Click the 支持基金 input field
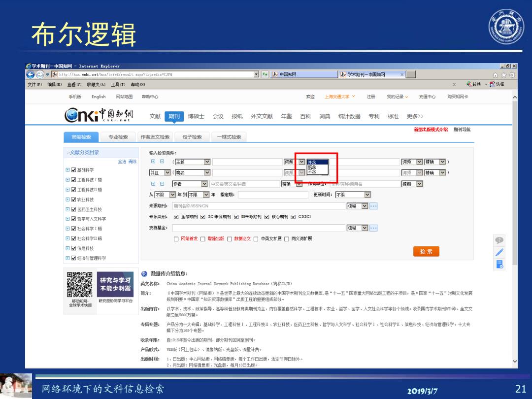The height and width of the screenshot is (399, 532). click(258, 228)
